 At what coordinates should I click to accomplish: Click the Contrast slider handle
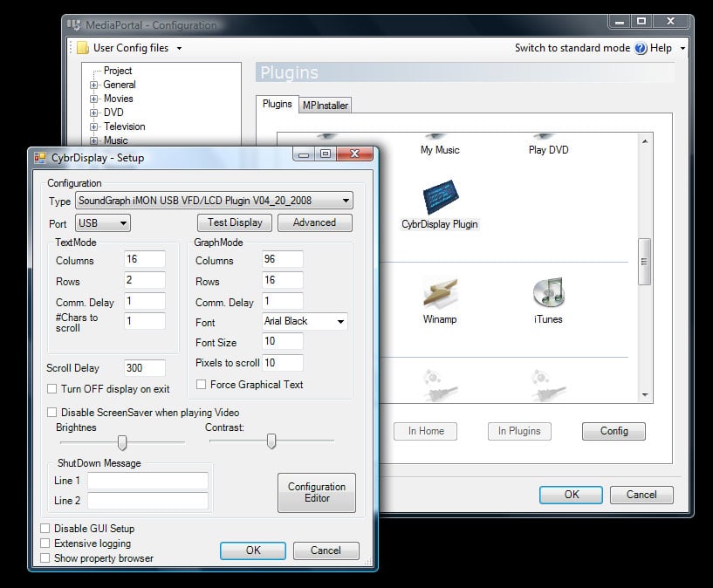271,441
